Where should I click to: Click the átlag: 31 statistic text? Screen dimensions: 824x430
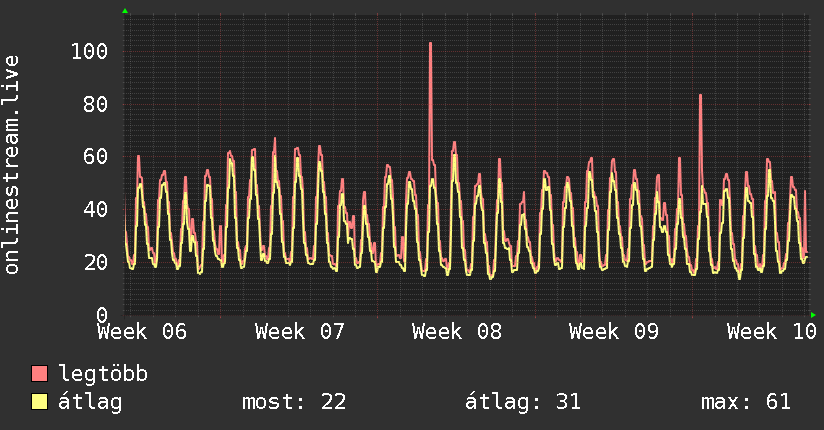coord(523,402)
